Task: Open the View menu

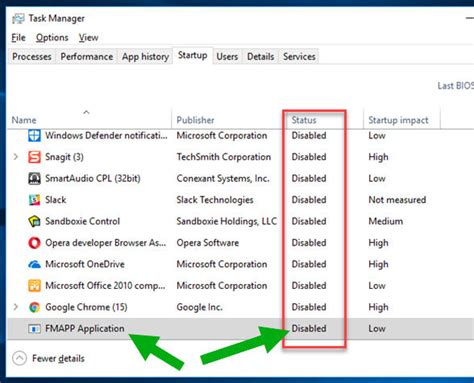Action: [x=88, y=38]
